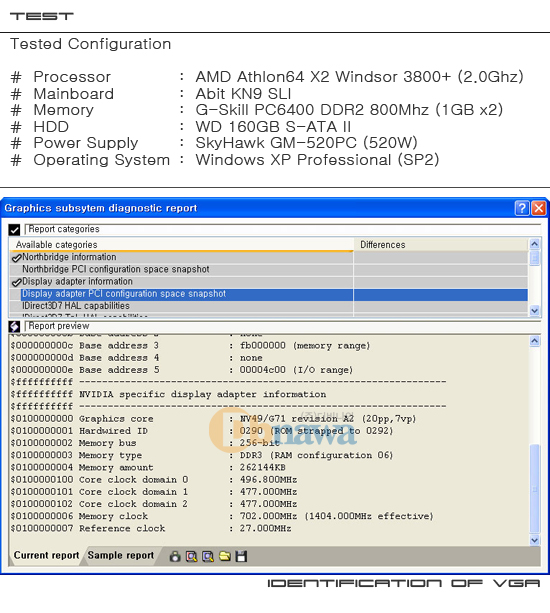Click the categories list scrollbar thumb

coord(534,258)
